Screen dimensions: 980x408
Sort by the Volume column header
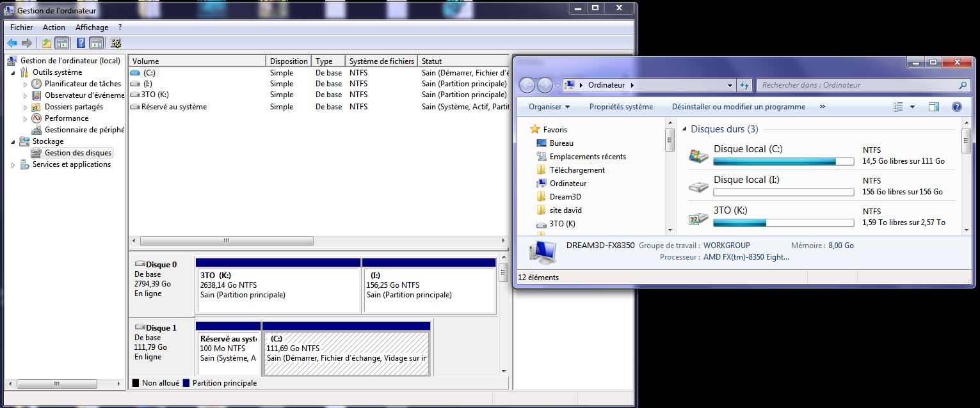(197, 61)
